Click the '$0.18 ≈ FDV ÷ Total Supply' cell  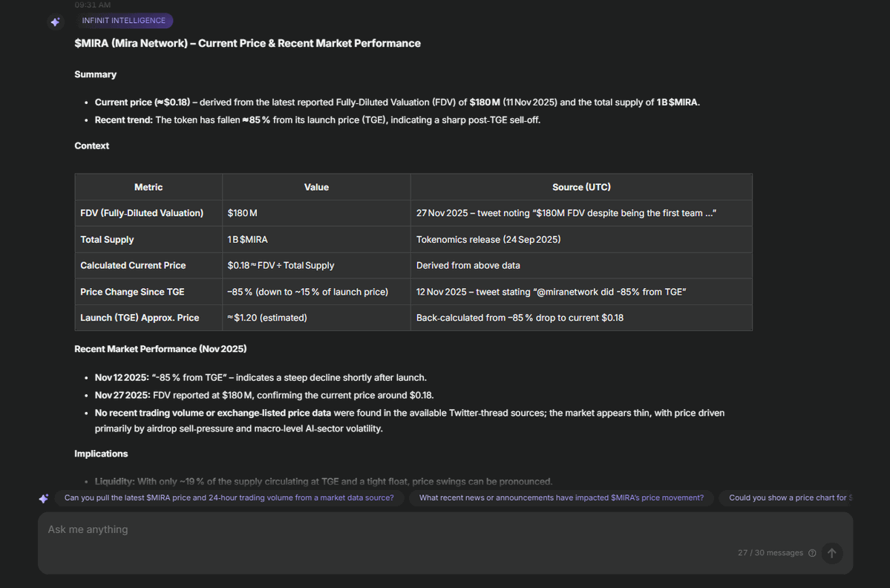click(316, 265)
